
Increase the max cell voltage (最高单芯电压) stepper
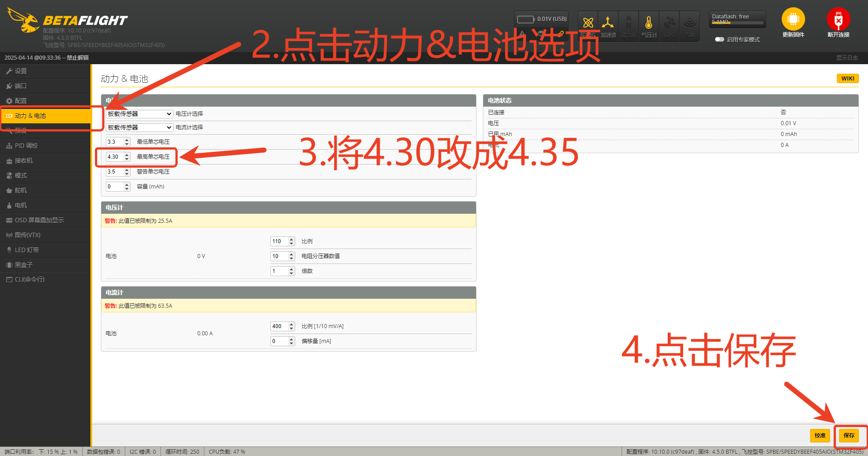(x=127, y=155)
